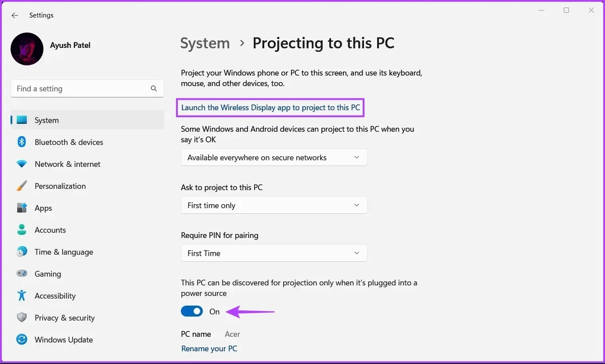Open the Require PIN 'First Time' dropdown

274,254
